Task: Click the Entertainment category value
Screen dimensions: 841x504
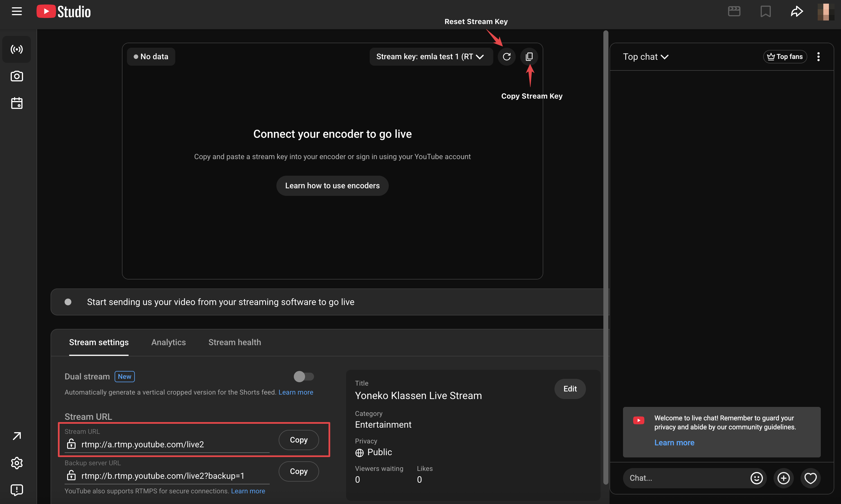Action: click(383, 425)
